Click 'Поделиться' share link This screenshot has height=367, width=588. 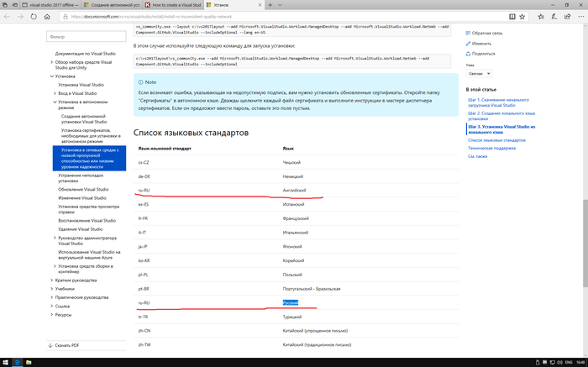point(480,54)
